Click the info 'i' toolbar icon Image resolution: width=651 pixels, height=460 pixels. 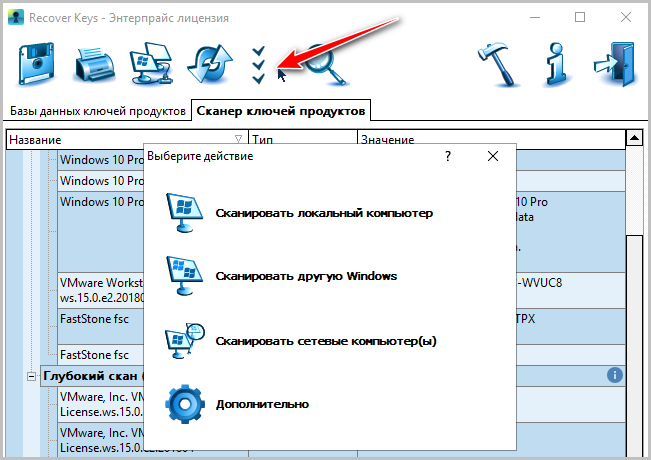coord(556,65)
